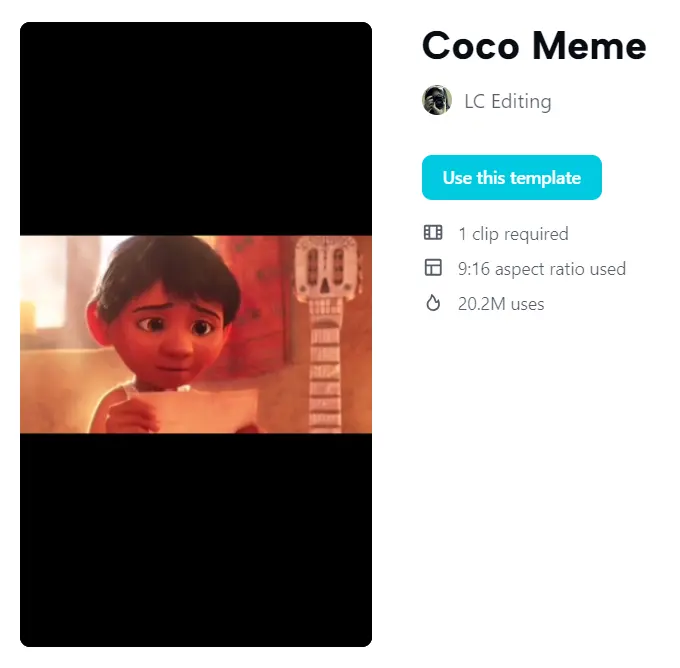Click the Coco Meme title heading

pos(534,46)
